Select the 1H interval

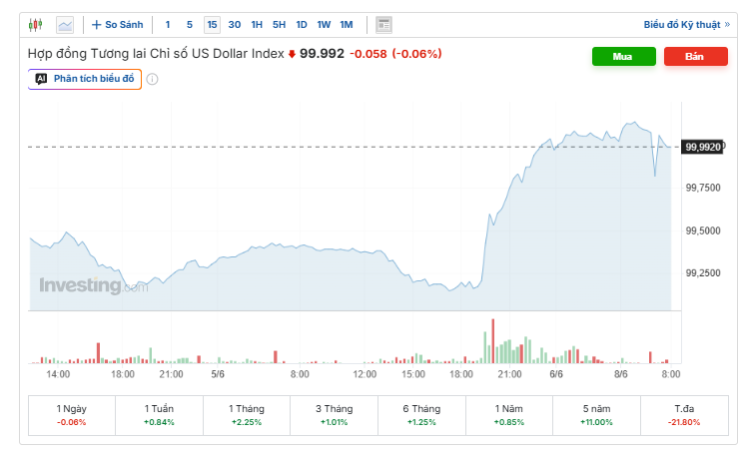tap(257, 25)
